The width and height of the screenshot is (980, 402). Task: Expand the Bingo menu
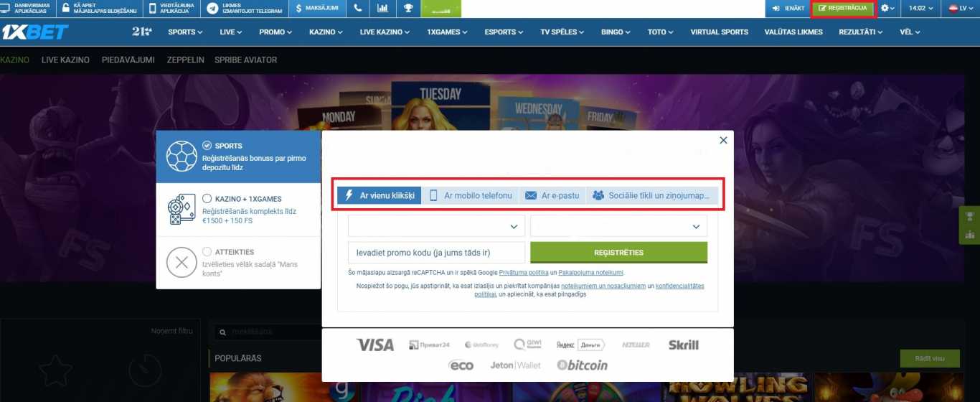(616, 32)
